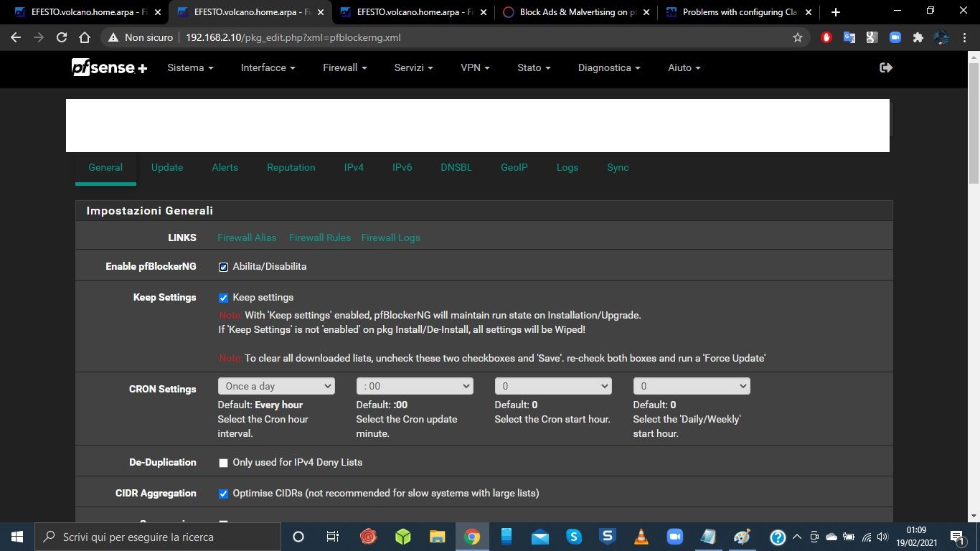The height and width of the screenshot is (551, 980).
Task: Click the browser address bar URL
Action: click(293, 37)
